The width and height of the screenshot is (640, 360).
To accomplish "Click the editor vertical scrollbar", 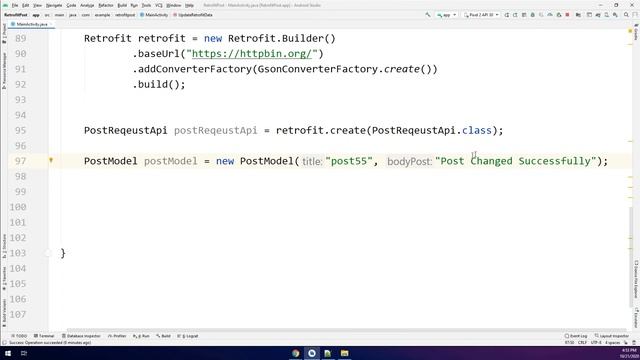I will pos(631,257).
